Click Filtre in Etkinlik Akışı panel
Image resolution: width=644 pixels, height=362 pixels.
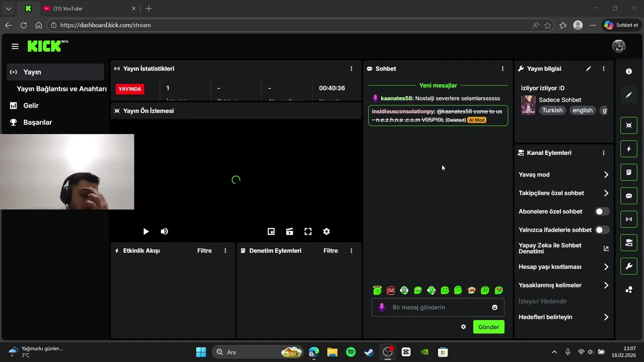[204, 251]
